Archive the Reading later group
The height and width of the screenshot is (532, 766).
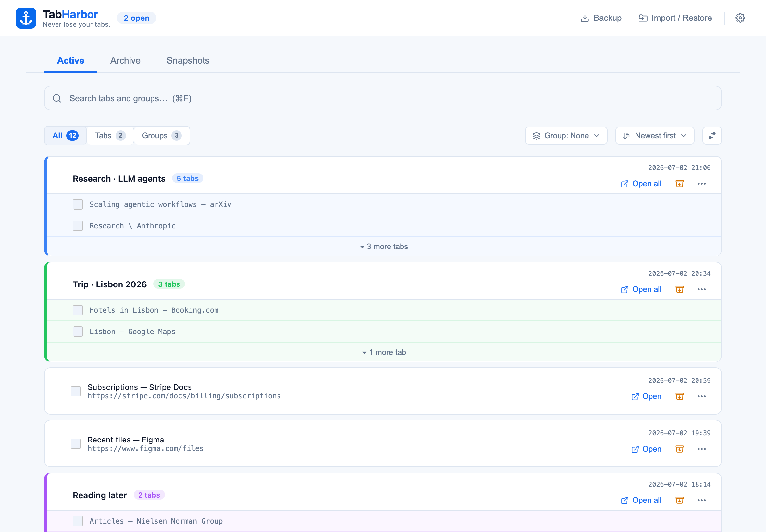(x=680, y=500)
